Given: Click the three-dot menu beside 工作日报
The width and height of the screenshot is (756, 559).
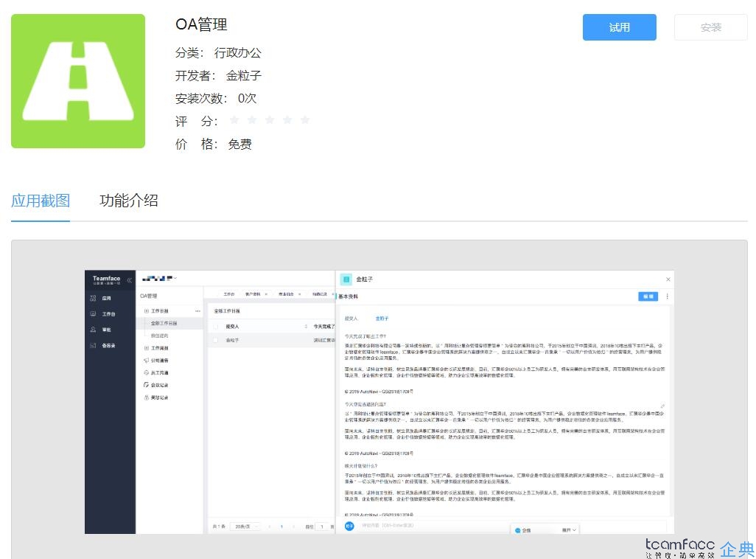Looking at the screenshot, I should tap(197, 311).
